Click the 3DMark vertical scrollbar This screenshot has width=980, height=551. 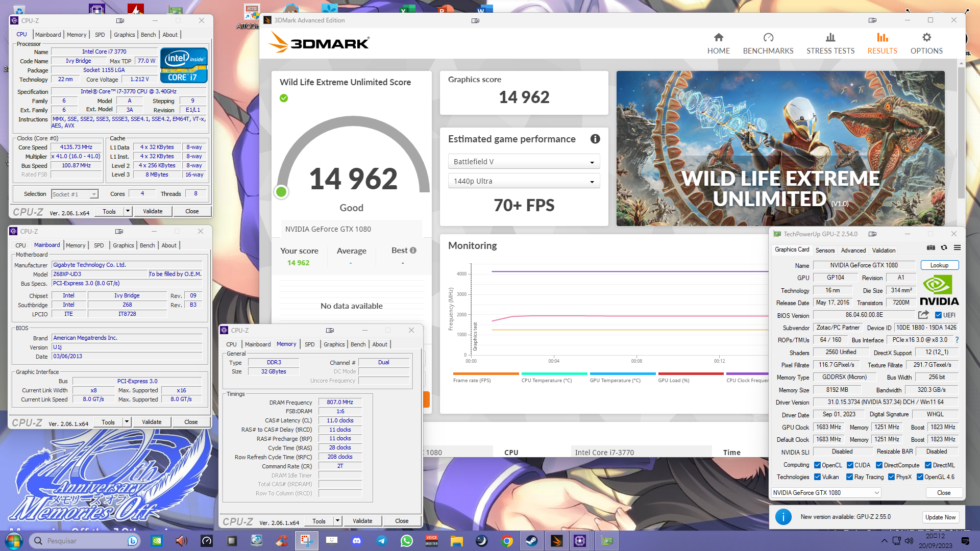coord(961,132)
